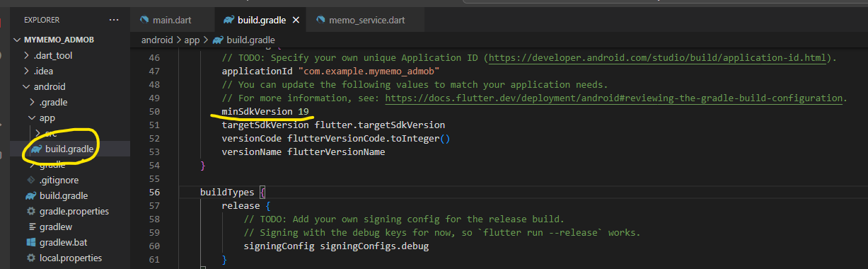Click line number 46 in the gutter
Screen dimensions: 868x269
[155, 58]
